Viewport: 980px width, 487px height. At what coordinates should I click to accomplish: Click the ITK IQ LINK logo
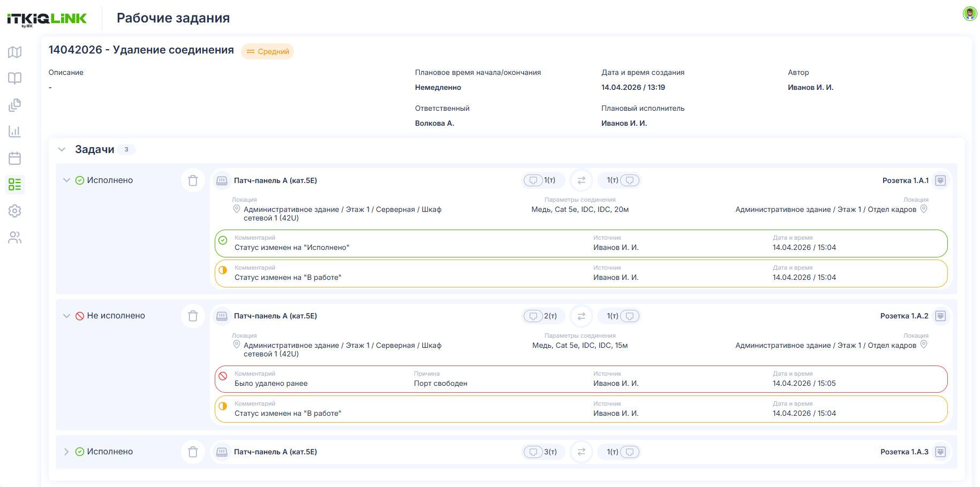(47, 19)
